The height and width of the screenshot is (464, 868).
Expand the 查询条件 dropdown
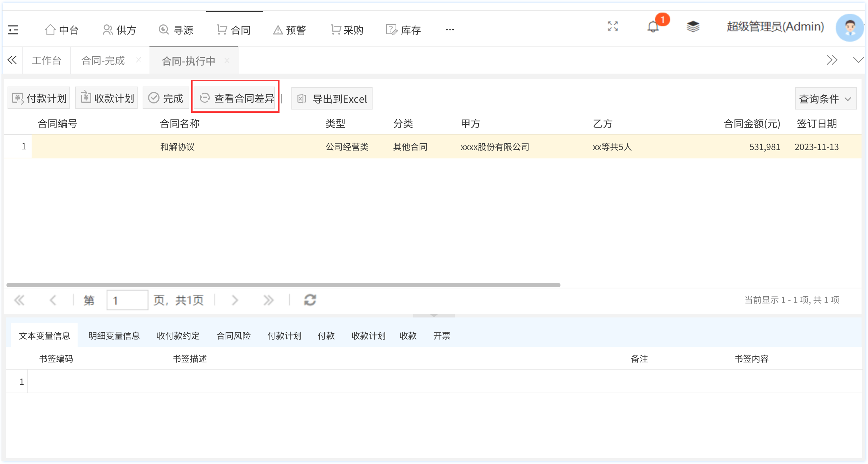click(825, 99)
